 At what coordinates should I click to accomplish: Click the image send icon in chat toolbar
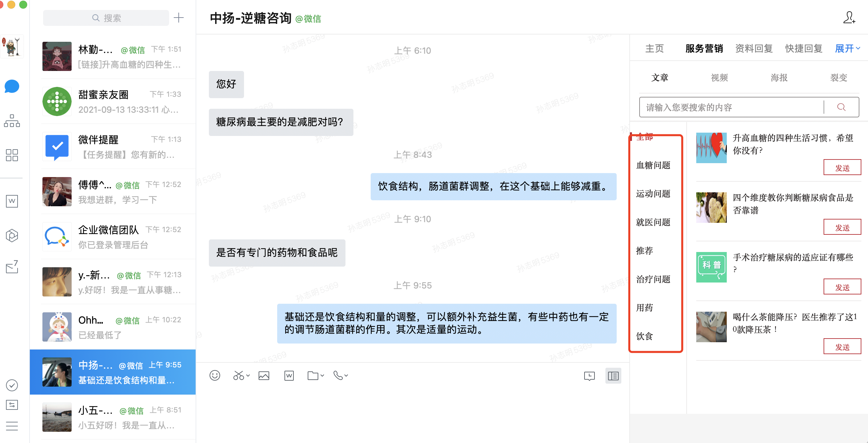[x=264, y=375]
